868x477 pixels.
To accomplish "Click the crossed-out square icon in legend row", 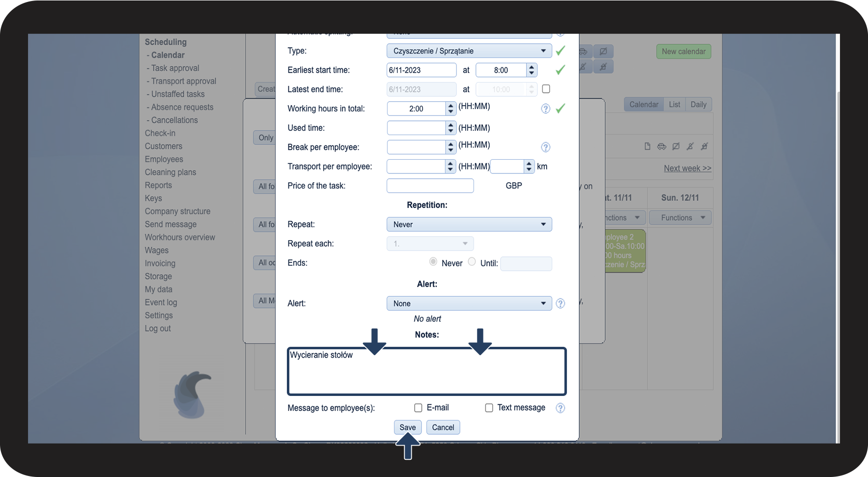I will (x=676, y=146).
